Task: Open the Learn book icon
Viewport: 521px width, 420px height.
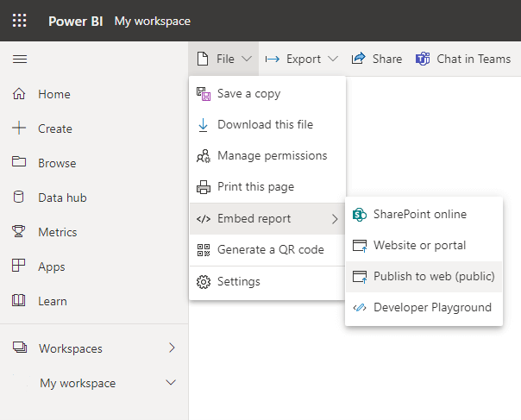Action: coord(19,301)
